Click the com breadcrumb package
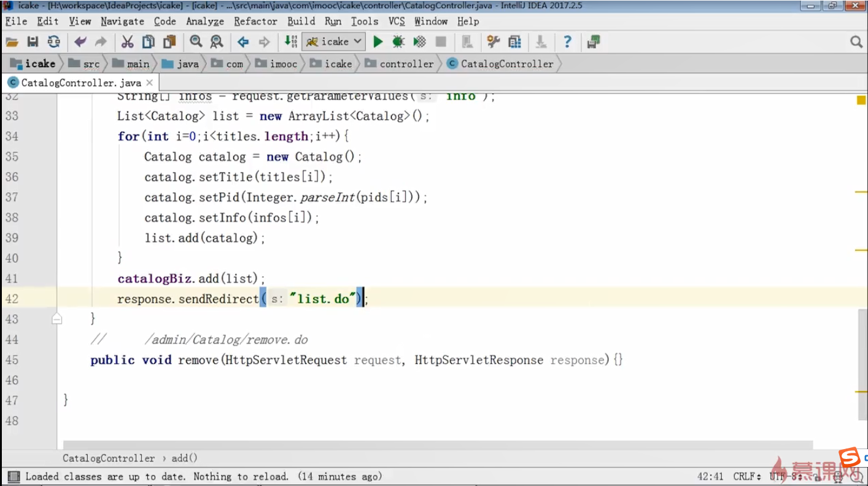 tap(227, 64)
